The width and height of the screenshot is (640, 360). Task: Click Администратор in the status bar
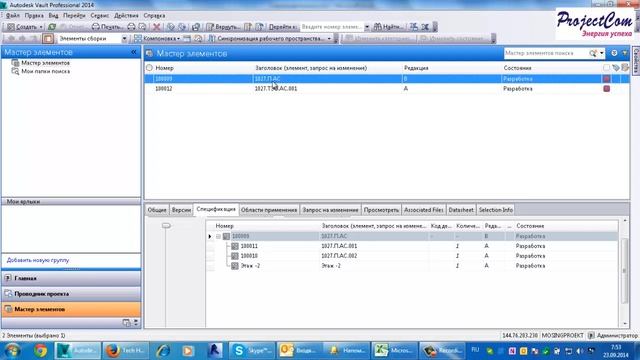pyautogui.click(x=617, y=336)
